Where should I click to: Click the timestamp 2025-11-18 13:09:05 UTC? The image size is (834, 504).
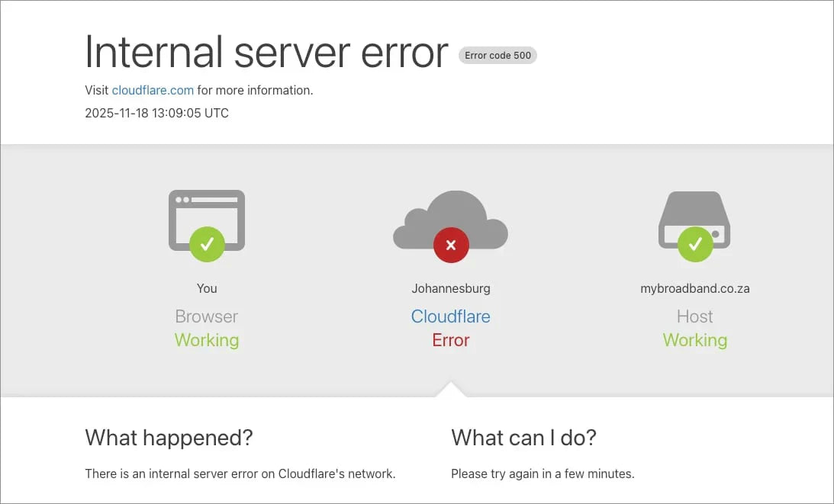(156, 113)
